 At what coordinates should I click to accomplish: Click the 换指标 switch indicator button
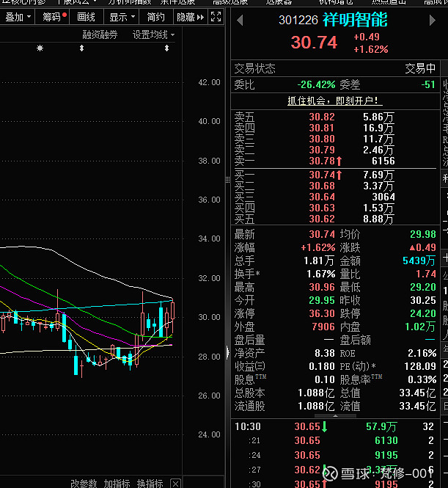point(150,484)
